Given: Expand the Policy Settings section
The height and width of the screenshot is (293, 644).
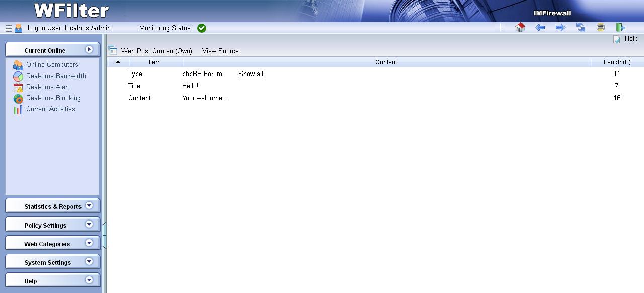Looking at the screenshot, I should [53, 225].
